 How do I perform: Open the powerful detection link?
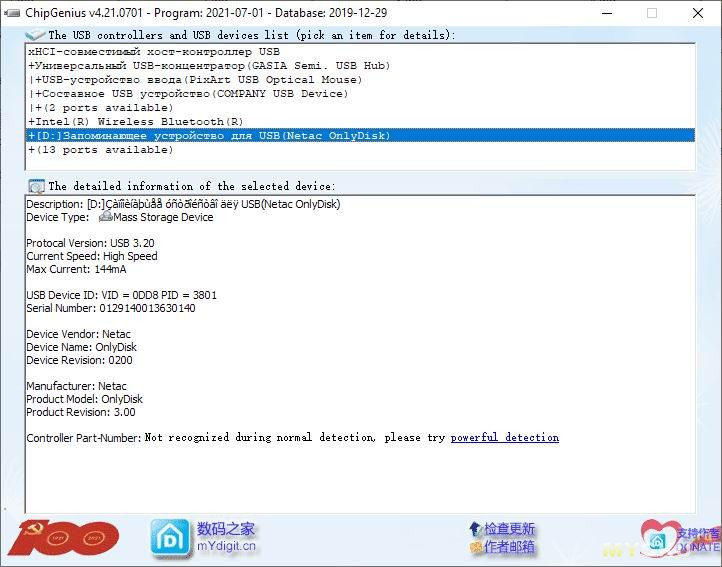pos(505,438)
